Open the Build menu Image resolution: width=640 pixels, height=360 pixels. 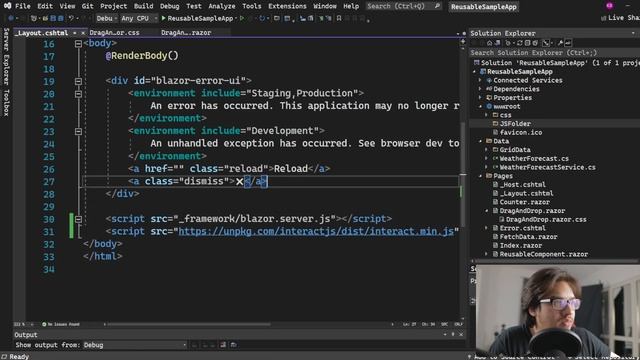coord(144,6)
